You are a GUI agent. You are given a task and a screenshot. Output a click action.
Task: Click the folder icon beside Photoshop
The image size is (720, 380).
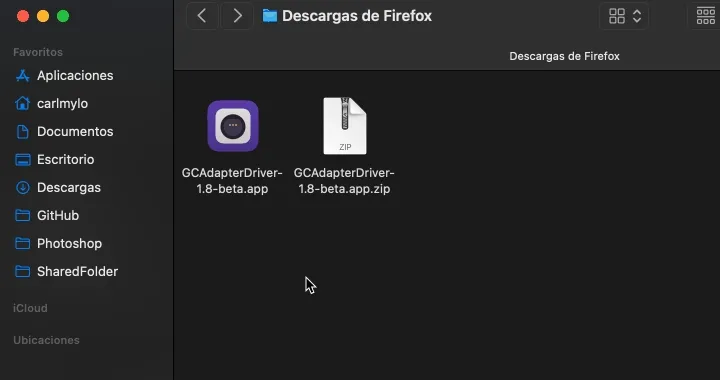pyautogui.click(x=22, y=244)
